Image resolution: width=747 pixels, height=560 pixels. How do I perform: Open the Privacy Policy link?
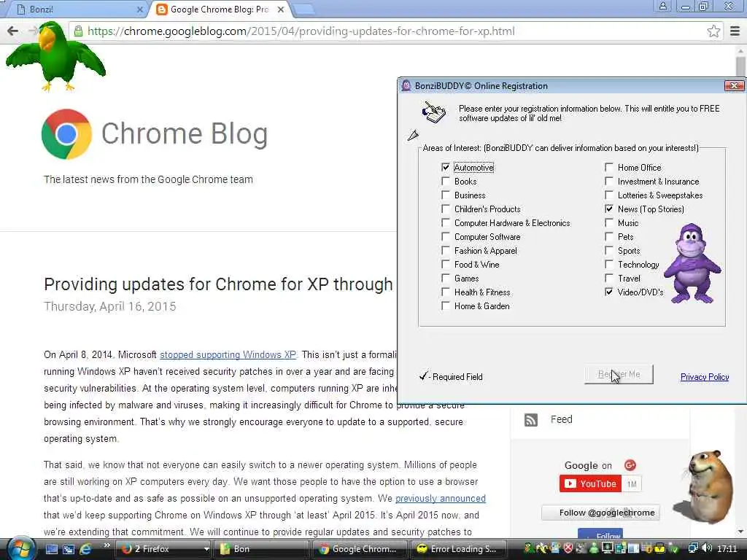pyautogui.click(x=705, y=377)
